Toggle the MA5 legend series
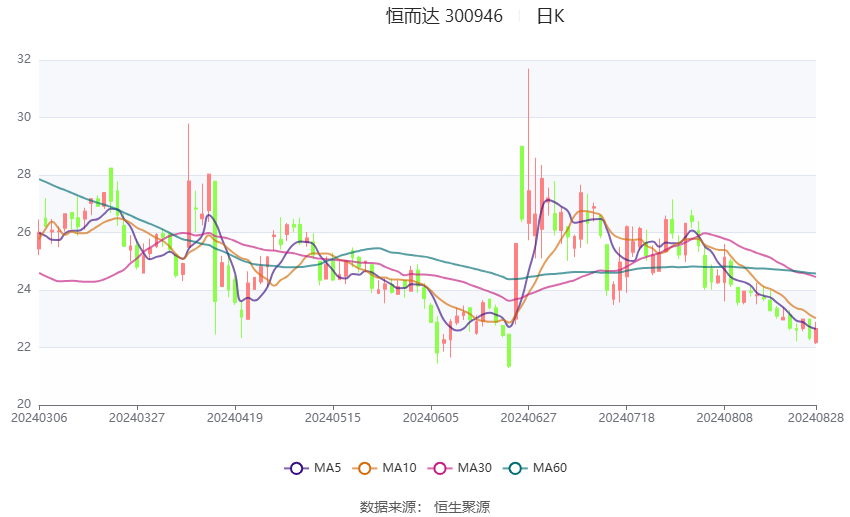The height and width of the screenshot is (517, 850). click(313, 468)
